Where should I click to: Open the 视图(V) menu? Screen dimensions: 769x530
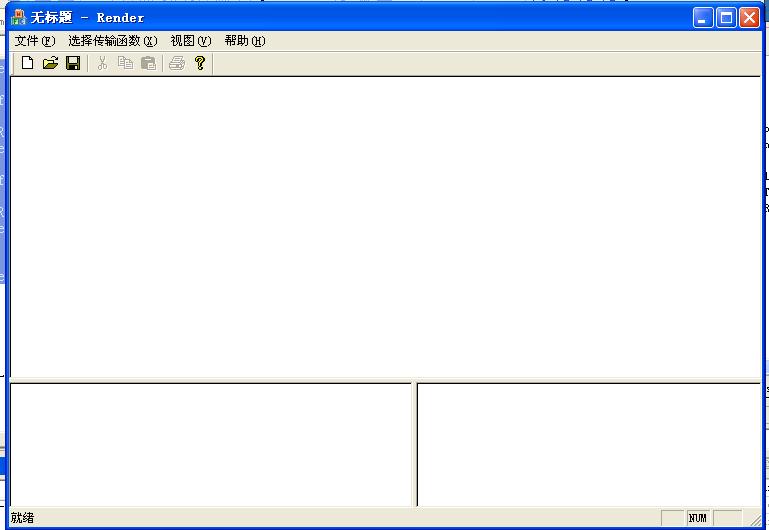[x=191, y=41]
